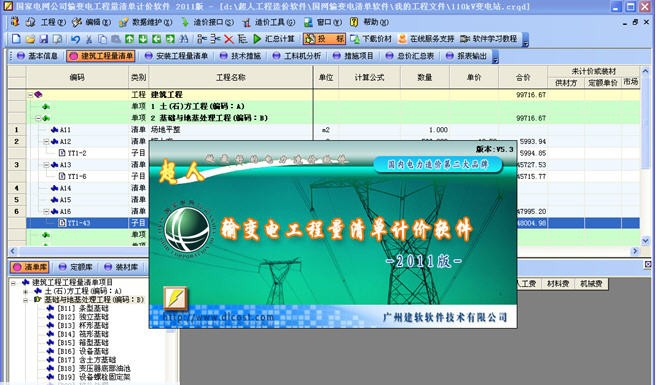The image size is (656, 385).
Task: Click the 下载价材 button label
Action: tap(377, 39)
